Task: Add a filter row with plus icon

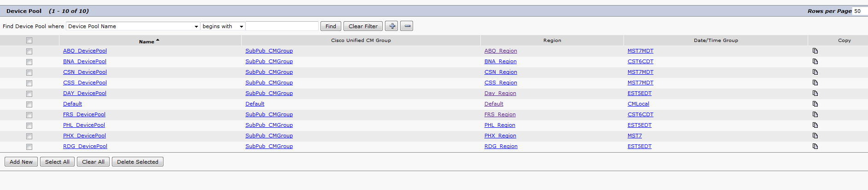Action: click(391, 26)
